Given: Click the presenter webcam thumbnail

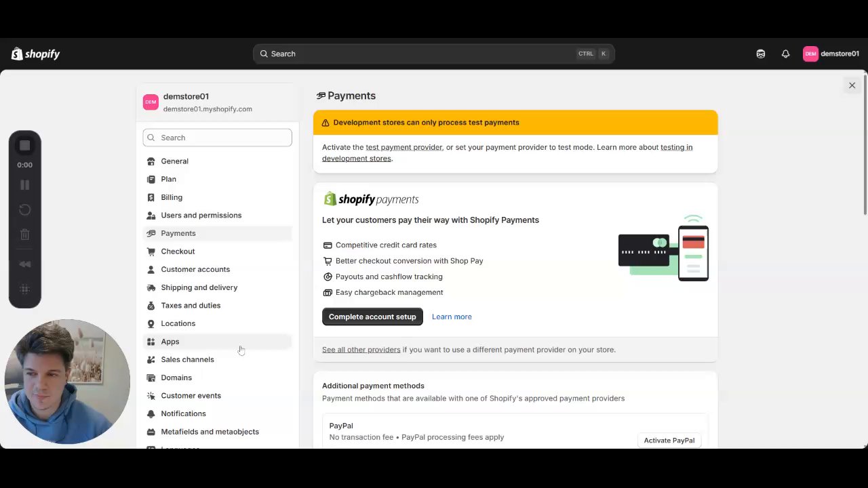Looking at the screenshot, I should (66, 382).
